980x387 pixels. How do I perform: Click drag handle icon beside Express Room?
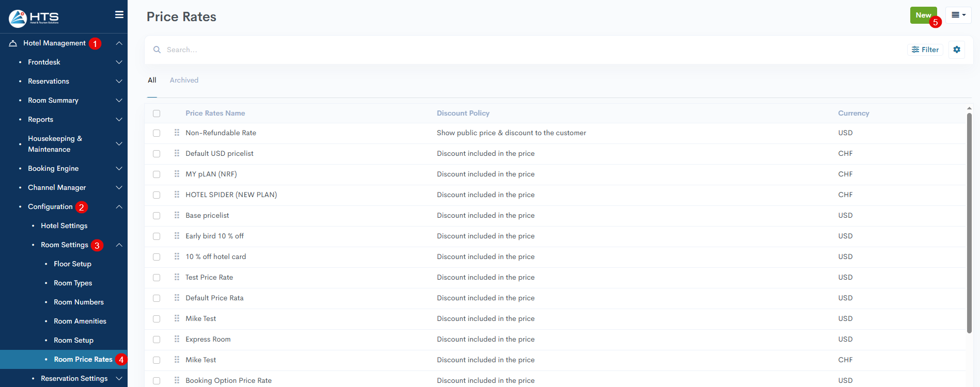click(x=177, y=339)
